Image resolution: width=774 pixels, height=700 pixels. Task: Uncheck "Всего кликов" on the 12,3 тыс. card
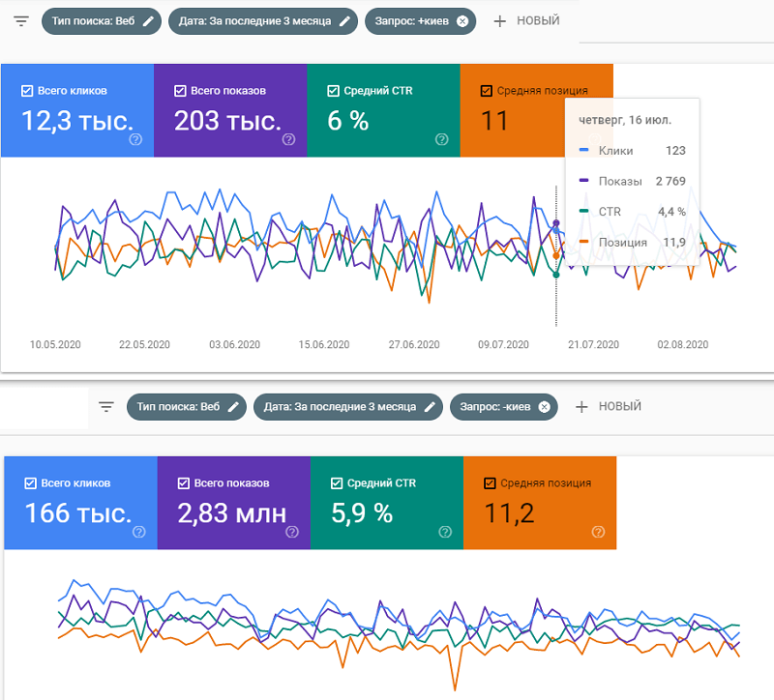tap(27, 91)
